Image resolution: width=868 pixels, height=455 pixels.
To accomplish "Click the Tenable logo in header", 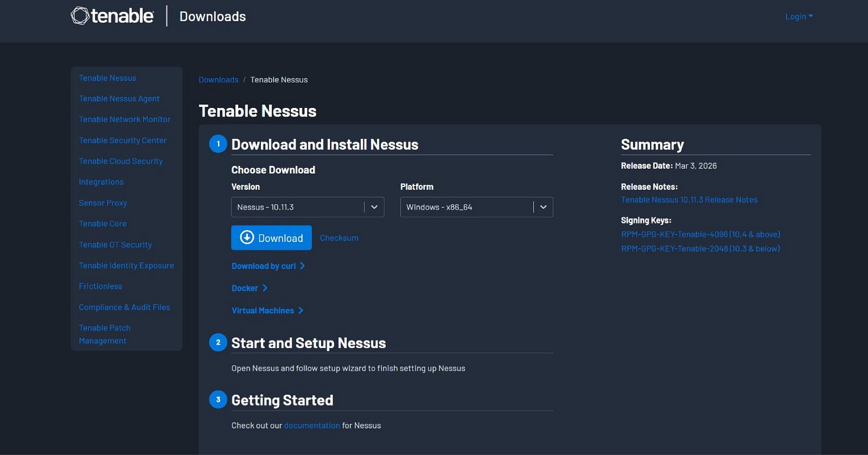I will pos(112,16).
